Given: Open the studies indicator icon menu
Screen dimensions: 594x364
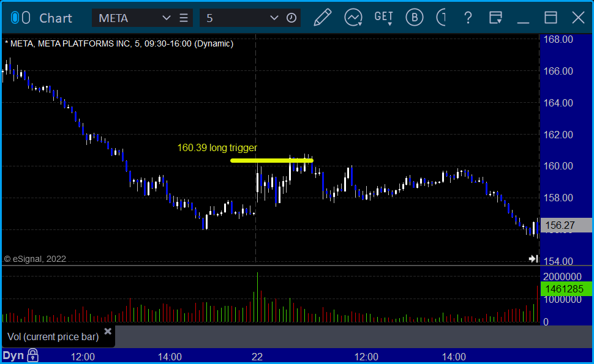Looking at the screenshot, I should click(x=353, y=17).
